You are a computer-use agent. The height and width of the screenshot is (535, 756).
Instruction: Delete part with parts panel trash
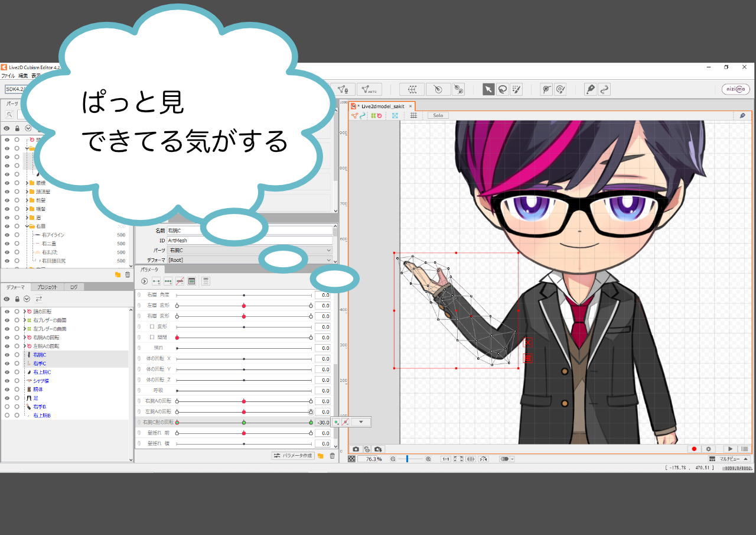(x=128, y=275)
